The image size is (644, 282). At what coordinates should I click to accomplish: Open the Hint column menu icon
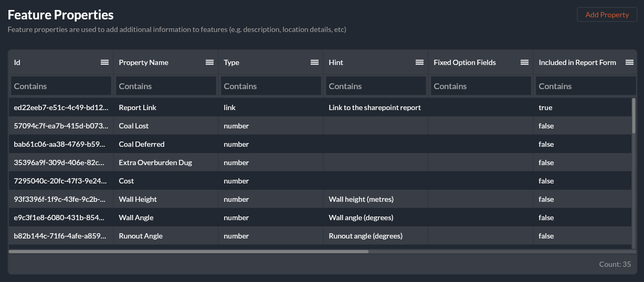[419, 62]
